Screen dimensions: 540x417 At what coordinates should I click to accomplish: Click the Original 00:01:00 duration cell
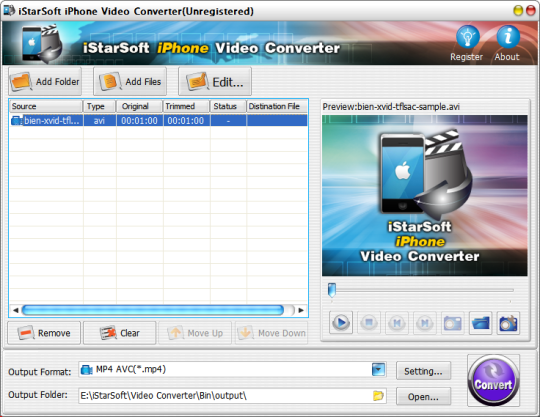pos(139,121)
